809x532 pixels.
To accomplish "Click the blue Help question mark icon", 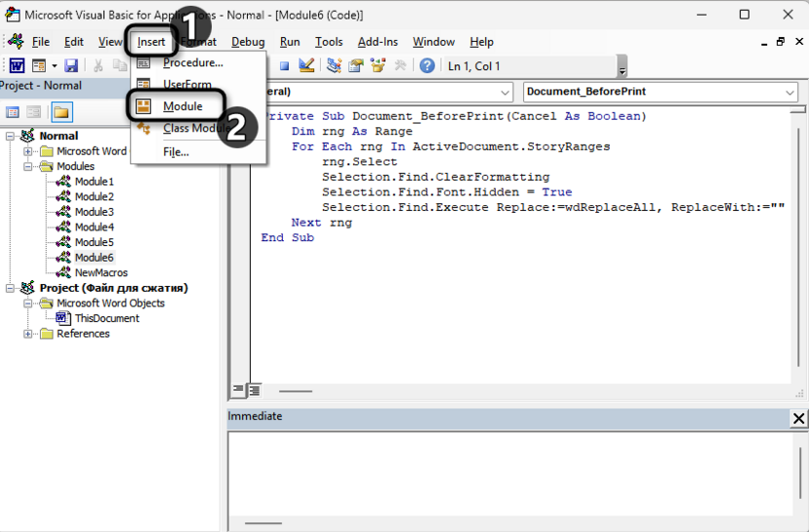I will coord(427,66).
